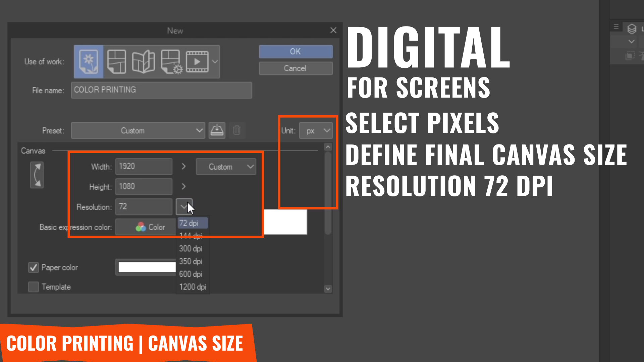Select 72 dpi from resolution dropdown

(x=190, y=223)
